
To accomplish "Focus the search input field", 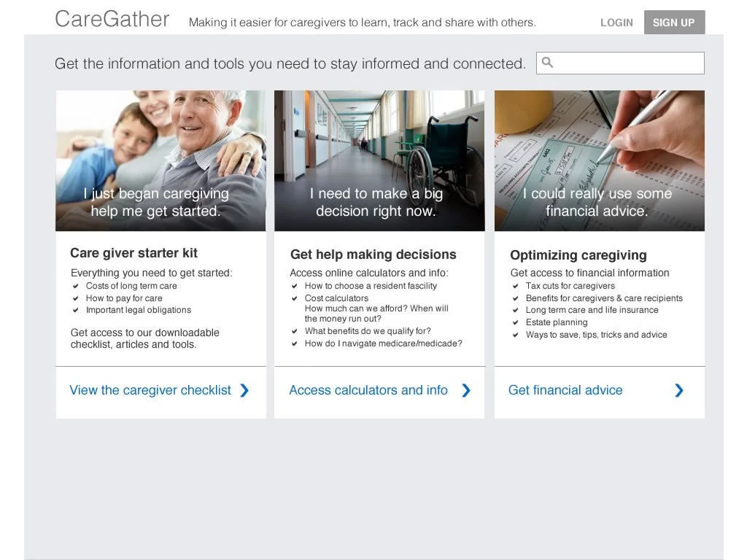I will pos(620,63).
